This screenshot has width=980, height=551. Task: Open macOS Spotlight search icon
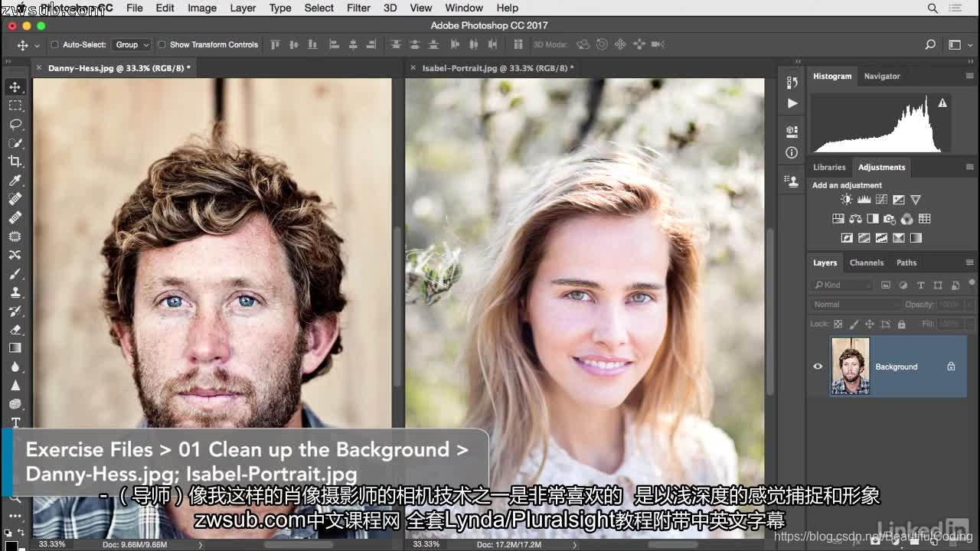point(933,8)
